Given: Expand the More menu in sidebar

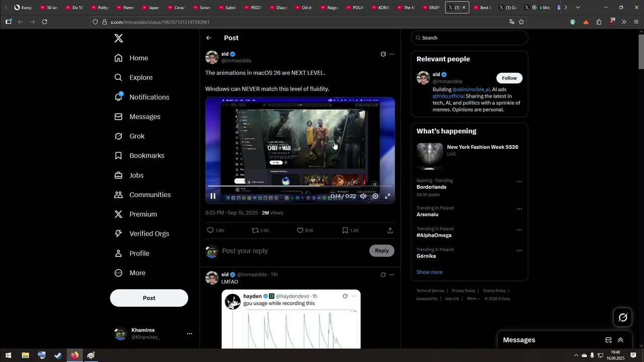Looking at the screenshot, I should (x=130, y=273).
